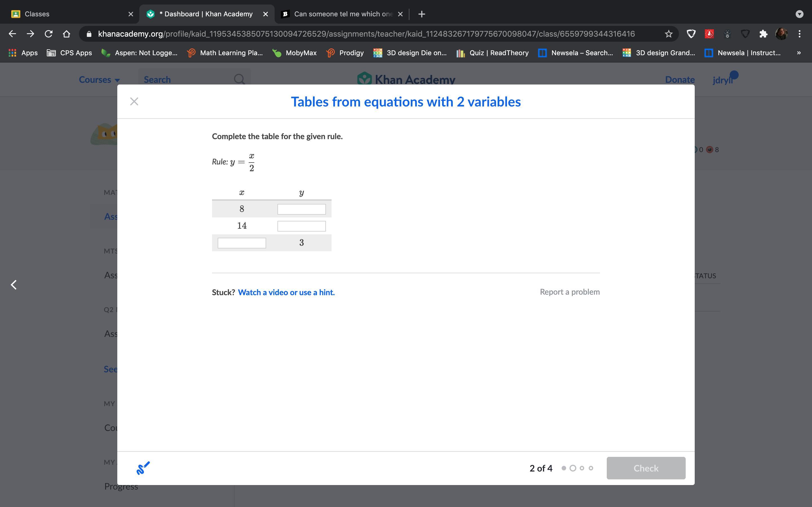Open the Extensions puzzle icon
Image resolution: width=812 pixels, height=507 pixels.
(x=763, y=34)
